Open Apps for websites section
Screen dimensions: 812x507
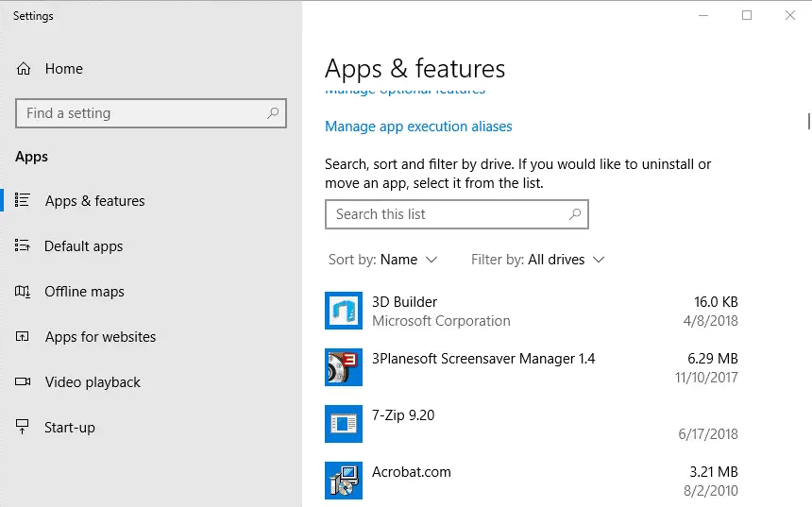(100, 337)
